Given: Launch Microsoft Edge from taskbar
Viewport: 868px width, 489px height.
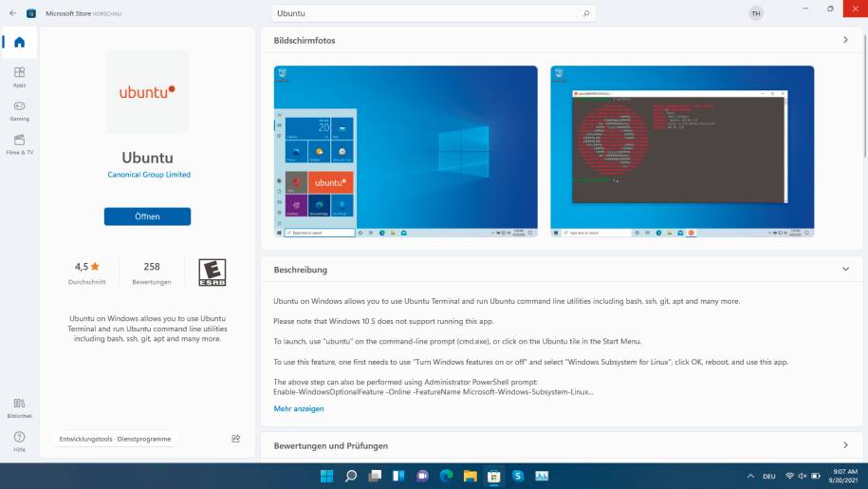Looking at the screenshot, I should click(446, 476).
